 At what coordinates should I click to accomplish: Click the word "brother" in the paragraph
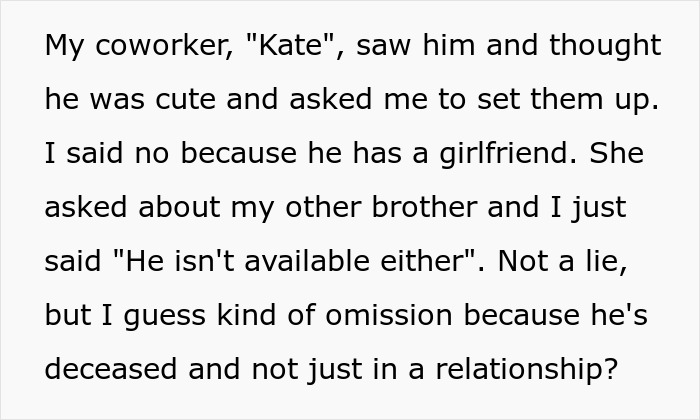point(424,207)
